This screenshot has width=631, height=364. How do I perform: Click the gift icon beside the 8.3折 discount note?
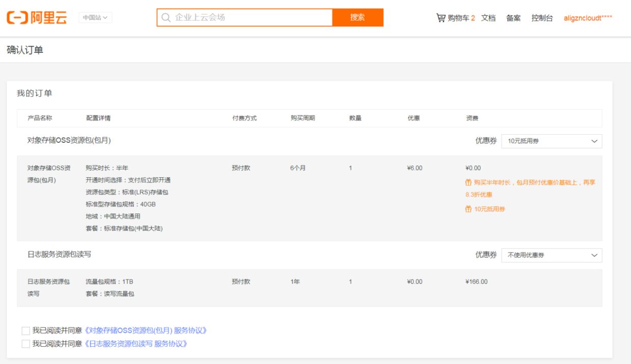tap(469, 182)
